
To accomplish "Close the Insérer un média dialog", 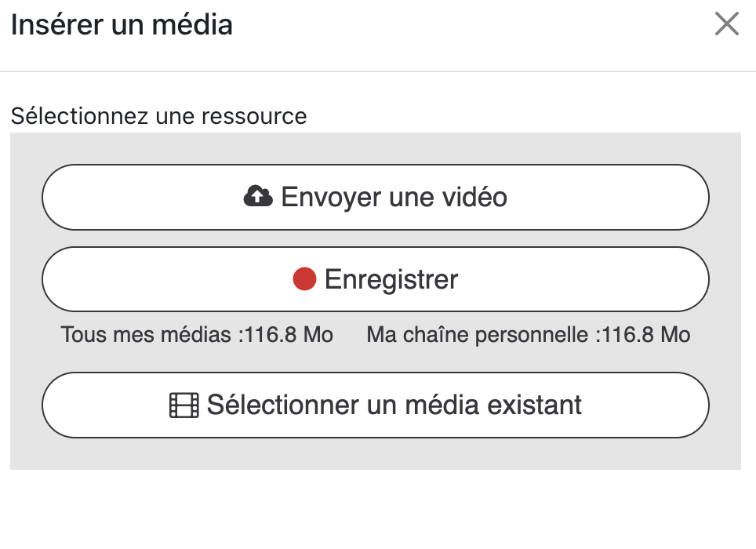I will pos(727,24).
